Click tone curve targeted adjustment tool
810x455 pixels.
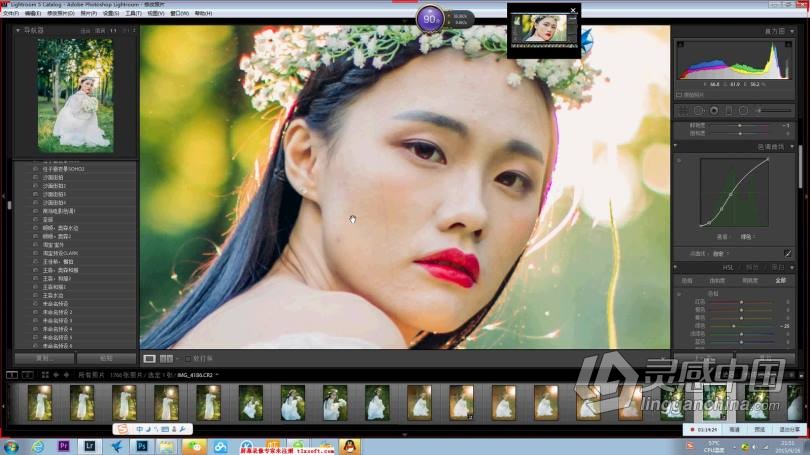tap(679, 161)
